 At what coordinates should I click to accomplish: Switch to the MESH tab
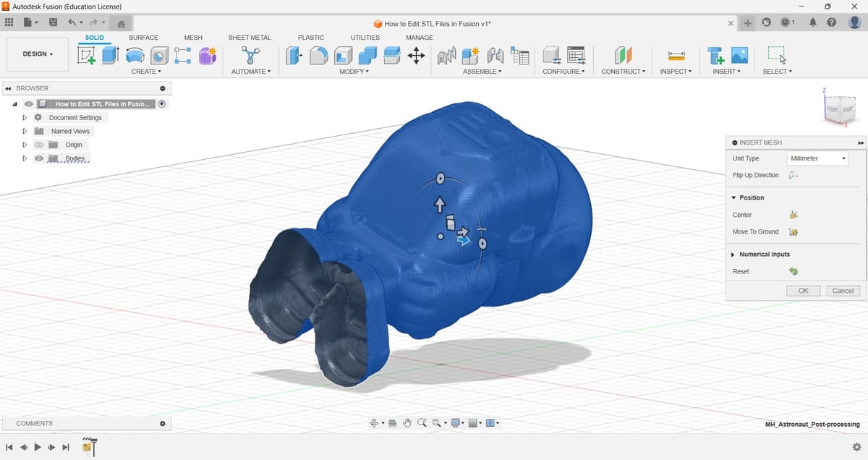coord(193,38)
